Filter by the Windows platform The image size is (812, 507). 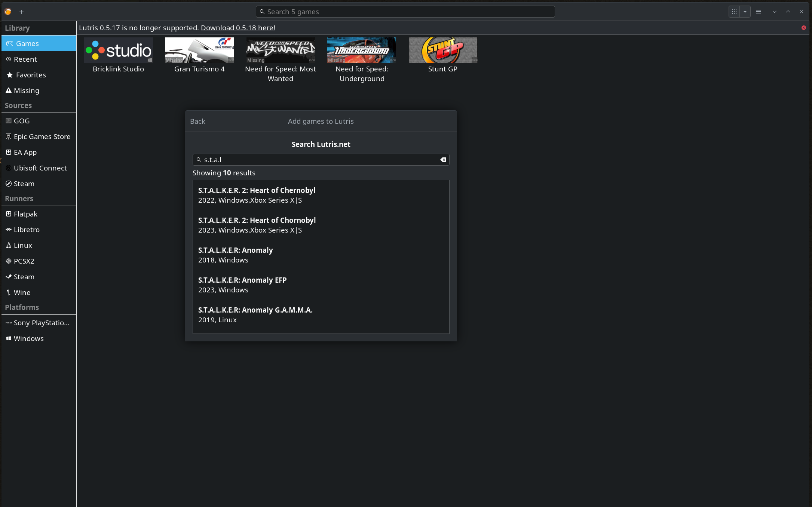click(39, 338)
